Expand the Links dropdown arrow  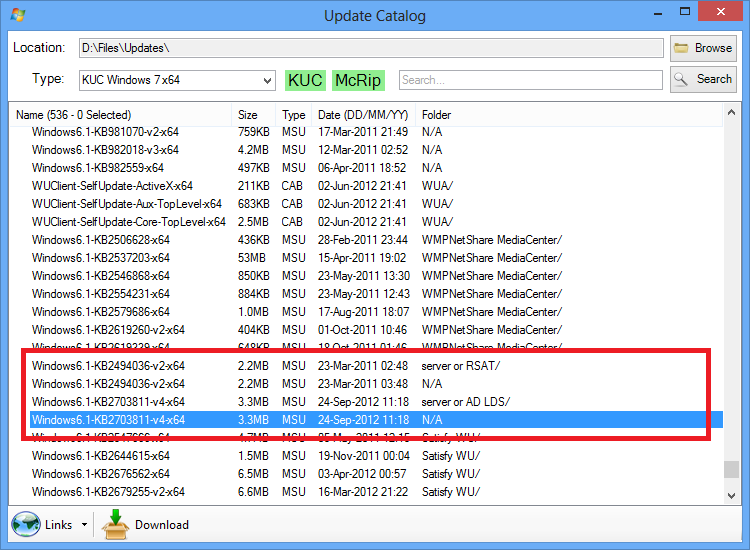coord(84,525)
